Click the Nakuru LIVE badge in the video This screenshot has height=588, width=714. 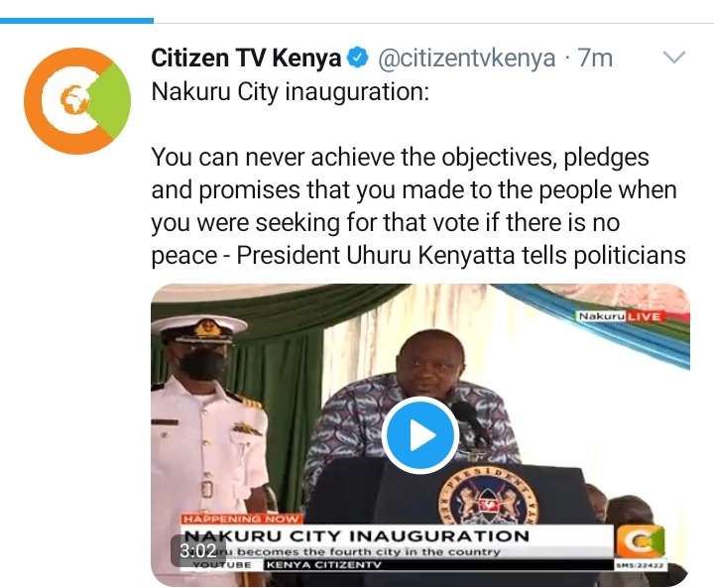pyautogui.click(x=620, y=316)
